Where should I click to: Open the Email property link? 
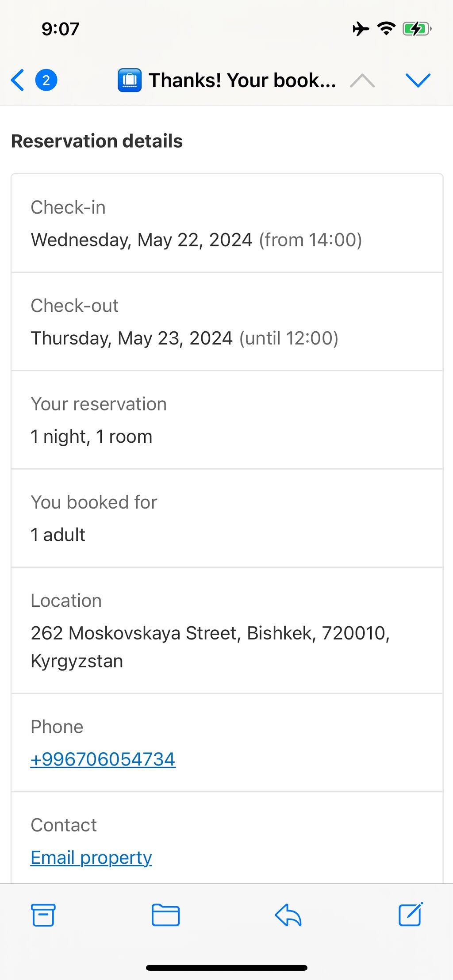pos(91,857)
